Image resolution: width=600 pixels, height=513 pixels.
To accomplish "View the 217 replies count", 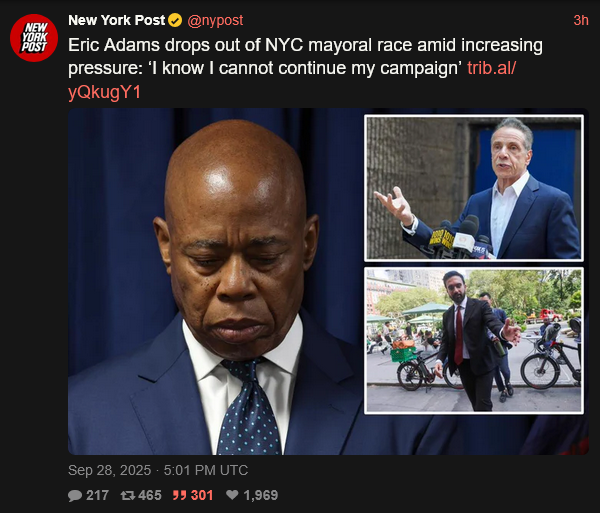I will click(98, 495).
